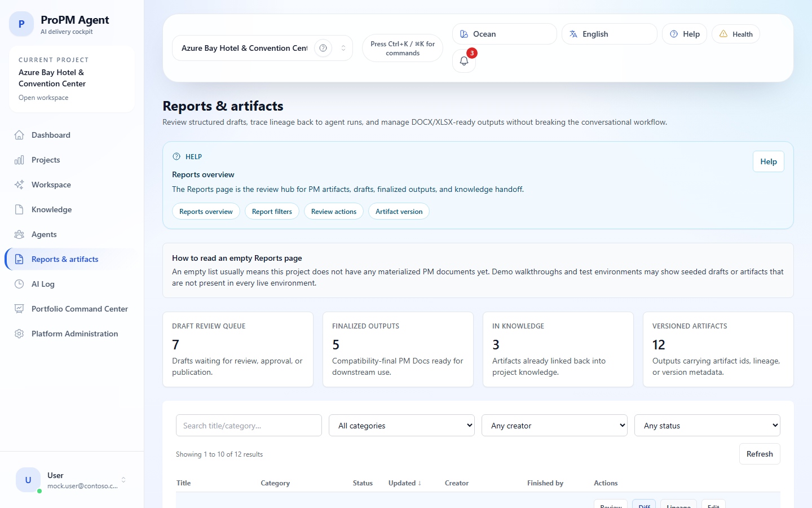This screenshot has width=812, height=508.
Task: Switch to the Dashboard section
Action: point(51,135)
